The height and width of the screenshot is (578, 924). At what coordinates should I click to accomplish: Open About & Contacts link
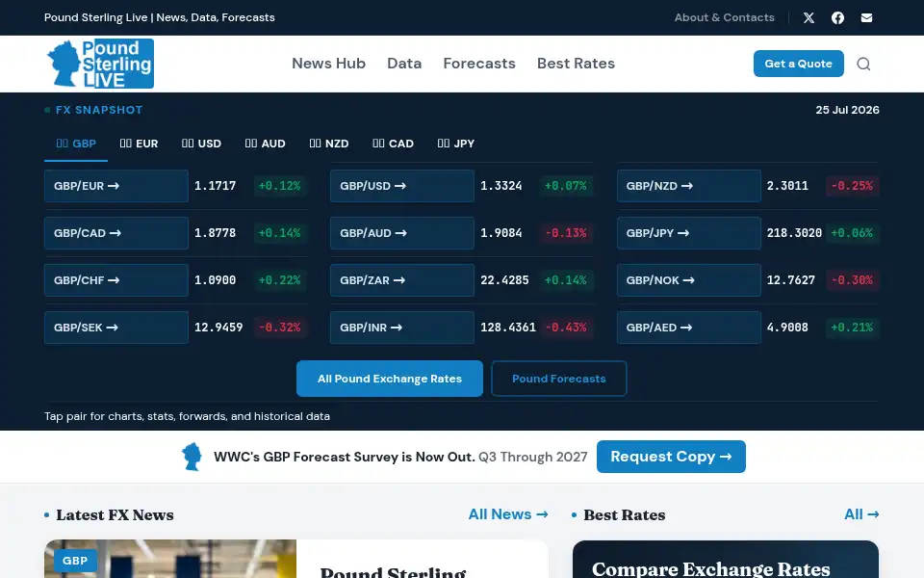coord(724,17)
